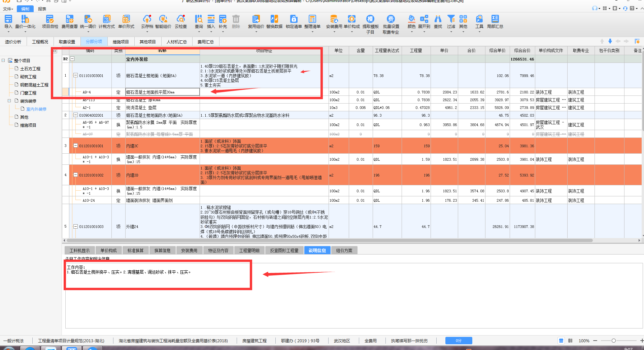Viewport: 644px width, 350px height.
Task: Switch to 人材机汇总 tab
Action: point(177,42)
